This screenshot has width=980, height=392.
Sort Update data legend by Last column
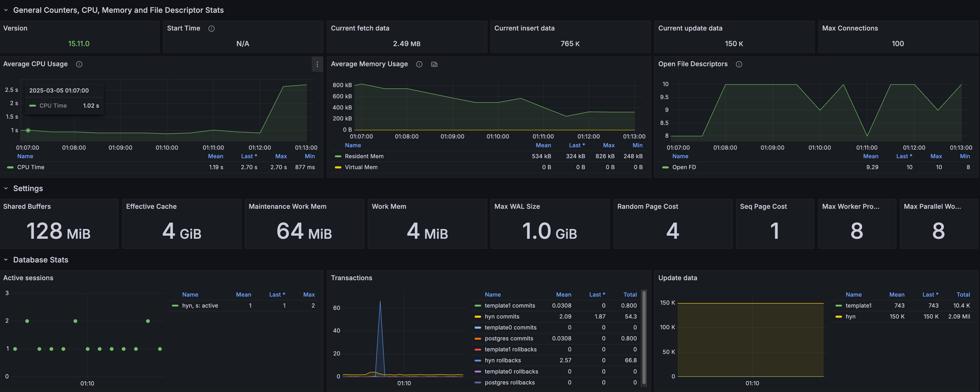coord(930,295)
